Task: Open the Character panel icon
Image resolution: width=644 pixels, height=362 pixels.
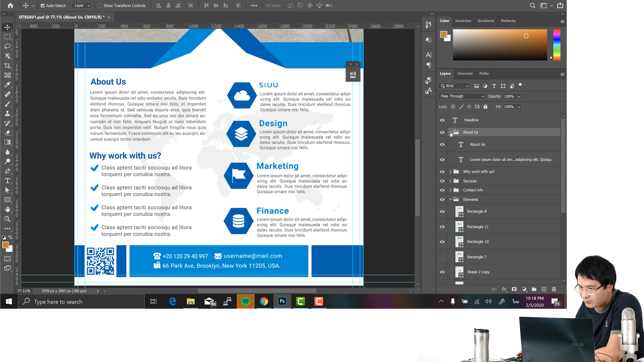Action: [x=428, y=55]
